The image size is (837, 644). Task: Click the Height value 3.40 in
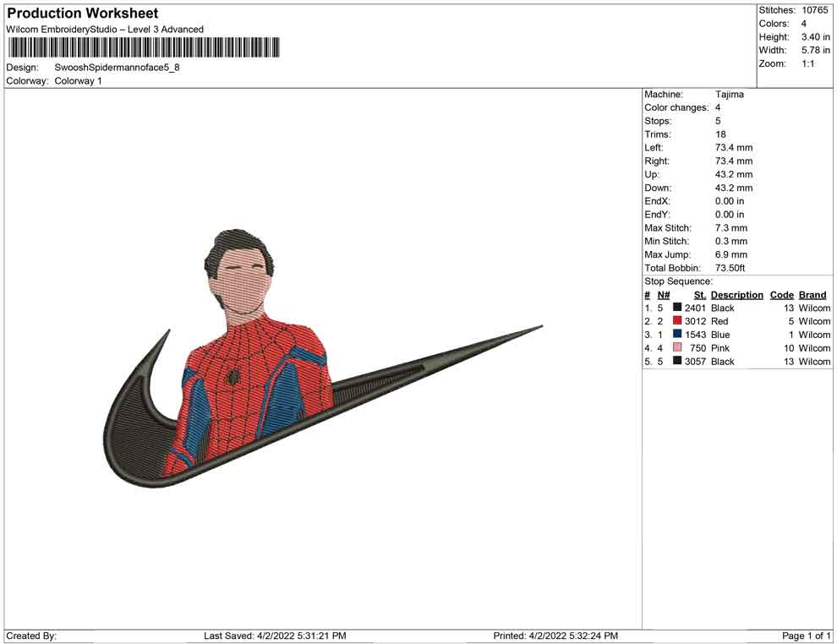815,37
